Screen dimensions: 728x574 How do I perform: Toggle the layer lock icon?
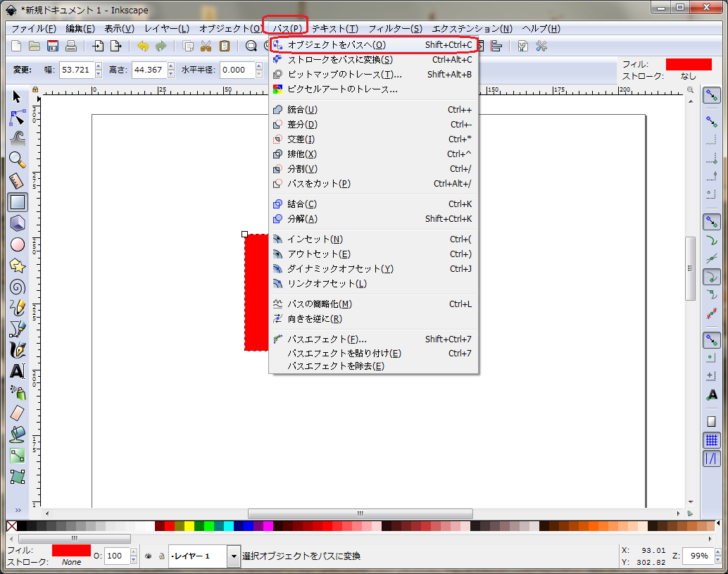click(x=161, y=556)
